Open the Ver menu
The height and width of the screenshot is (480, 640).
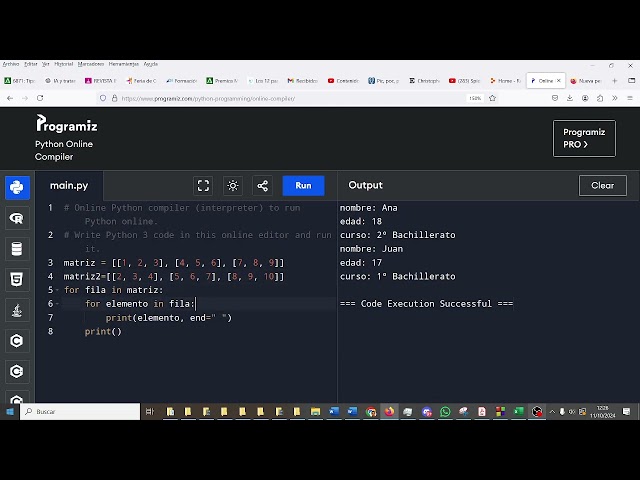(x=46, y=64)
